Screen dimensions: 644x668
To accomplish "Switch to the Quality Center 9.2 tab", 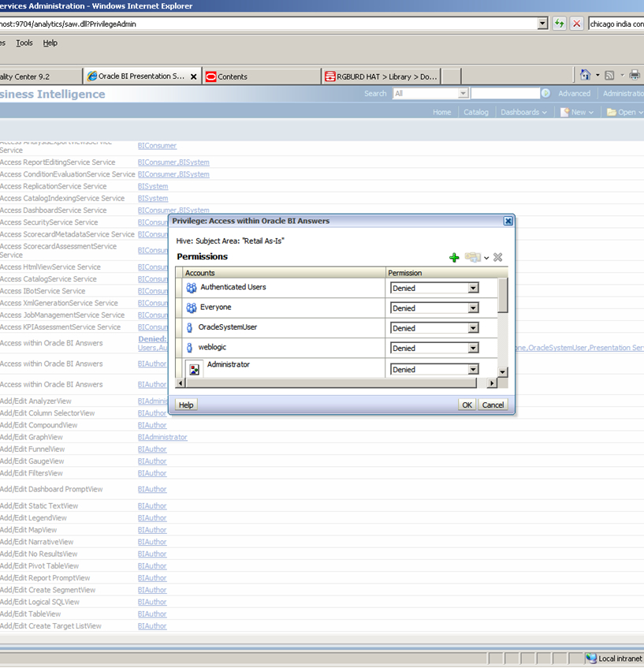I will pyautogui.click(x=40, y=77).
